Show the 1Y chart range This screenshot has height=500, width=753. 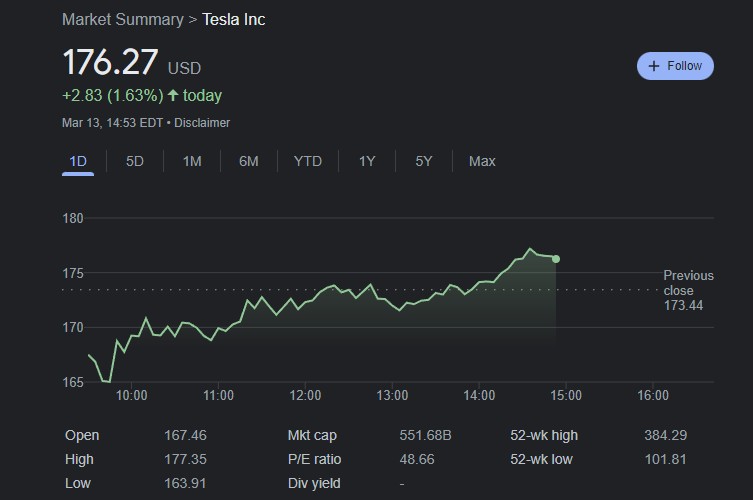point(367,161)
